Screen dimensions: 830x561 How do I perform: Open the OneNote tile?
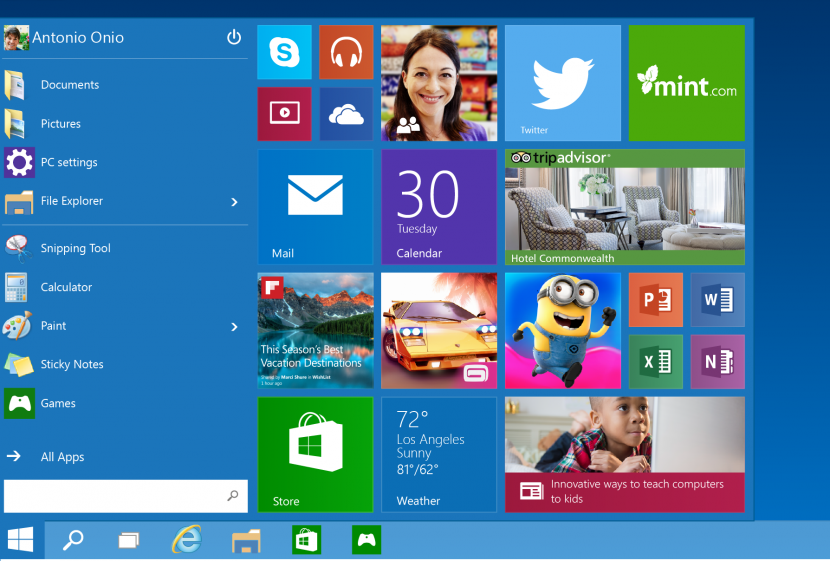pyautogui.click(x=718, y=361)
